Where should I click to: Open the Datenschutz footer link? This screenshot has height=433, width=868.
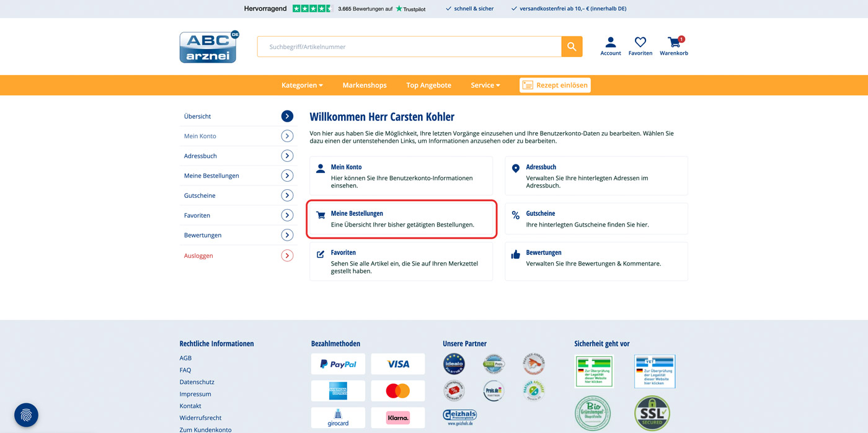(197, 382)
